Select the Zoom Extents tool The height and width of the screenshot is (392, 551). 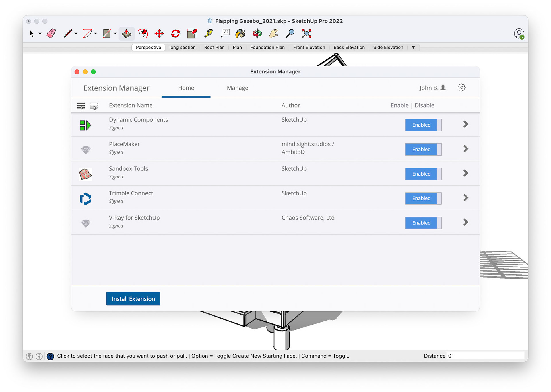point(306,34)
